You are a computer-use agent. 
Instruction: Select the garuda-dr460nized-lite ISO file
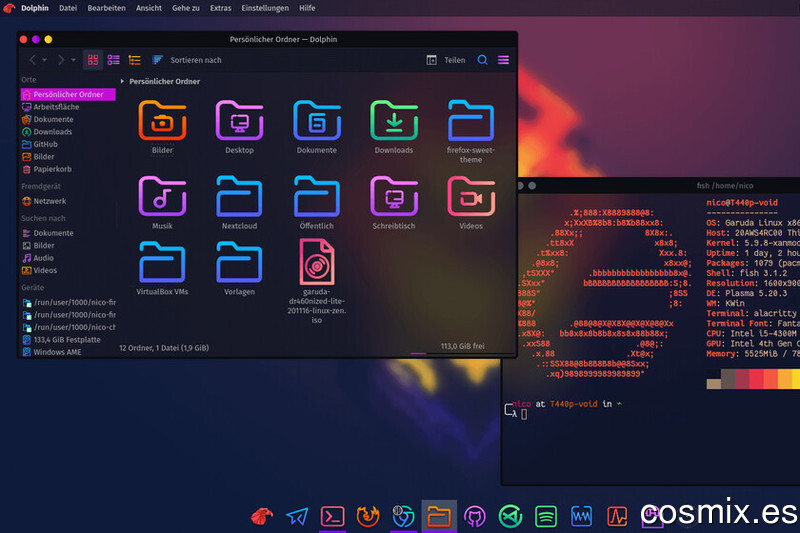click(x=316, y=262)
